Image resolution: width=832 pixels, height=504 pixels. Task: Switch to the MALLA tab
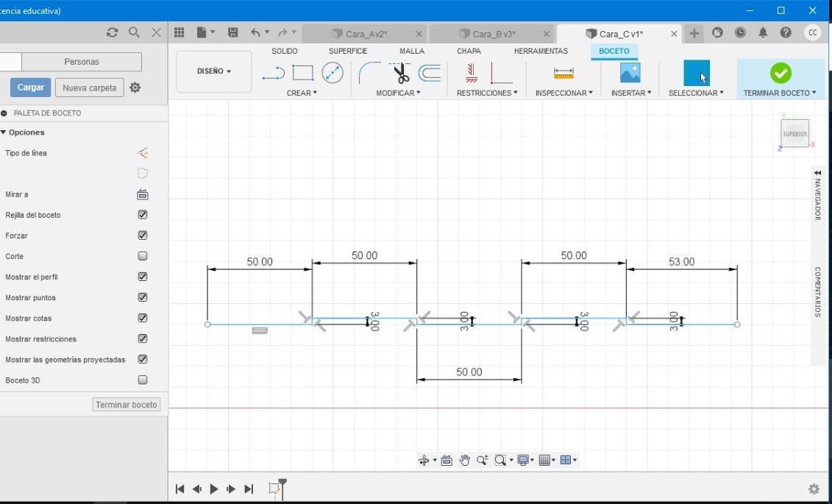(412, 51)
